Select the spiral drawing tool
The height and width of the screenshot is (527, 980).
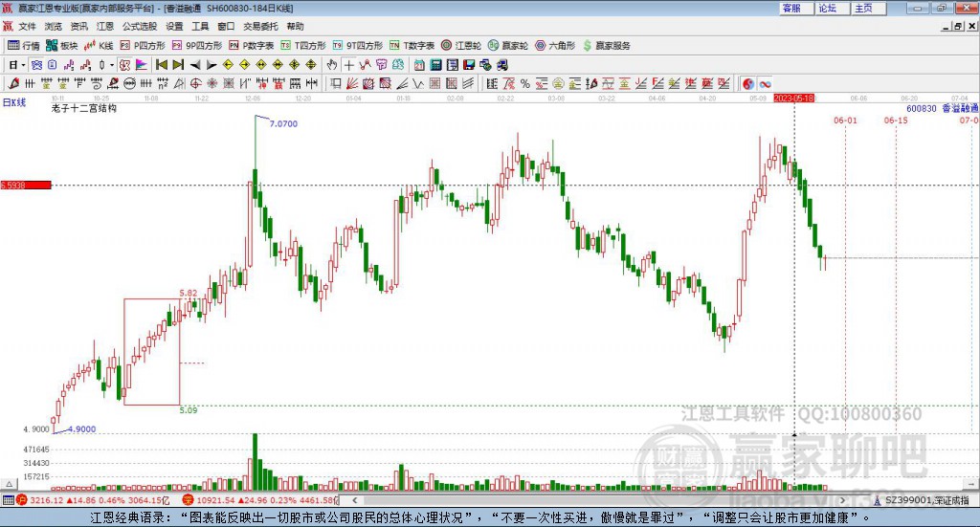[x=97, y=83]
